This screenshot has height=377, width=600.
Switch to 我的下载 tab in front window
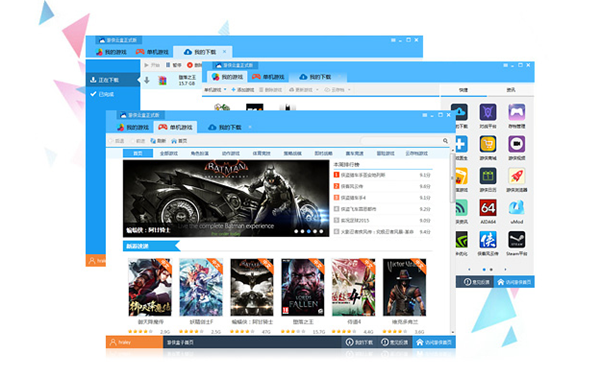coord(225,127)
